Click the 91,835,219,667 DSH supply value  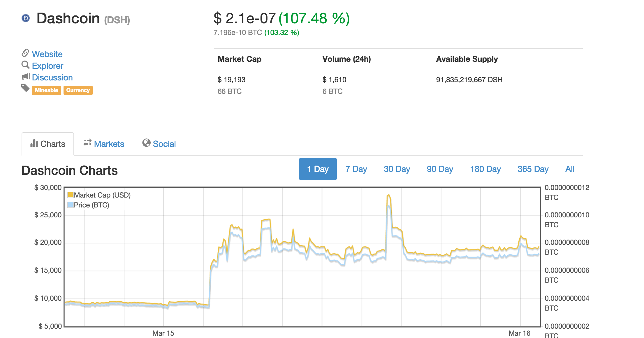tap(469, 80)
